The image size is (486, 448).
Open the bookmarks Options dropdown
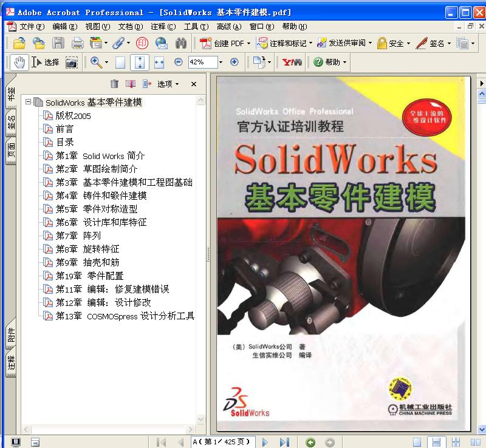[168, 84]
